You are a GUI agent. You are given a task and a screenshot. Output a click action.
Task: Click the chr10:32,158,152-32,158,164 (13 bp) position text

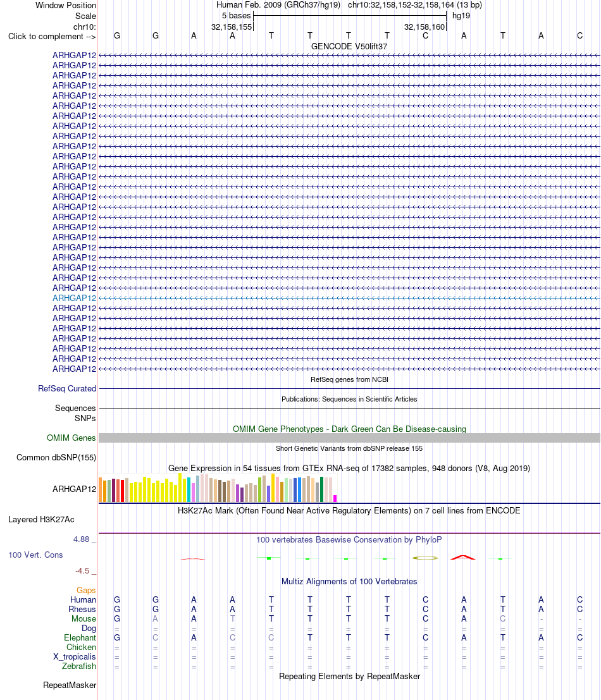[415, 5]
